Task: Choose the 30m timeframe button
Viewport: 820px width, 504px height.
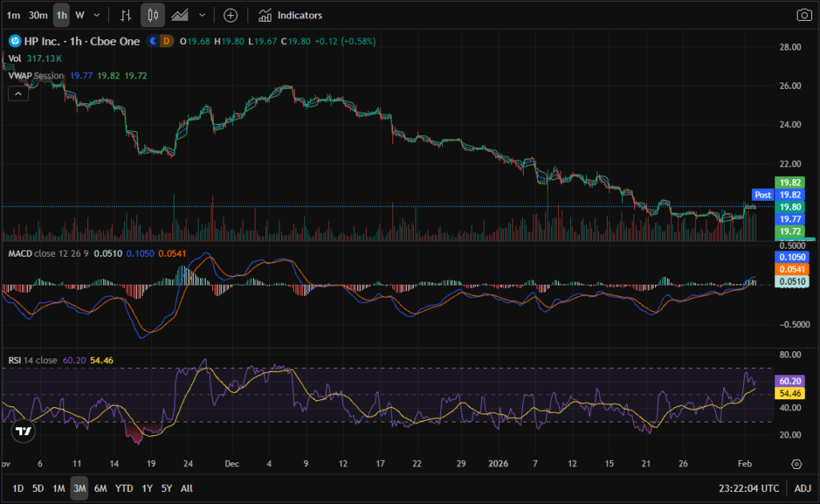Action: point(38,15)
